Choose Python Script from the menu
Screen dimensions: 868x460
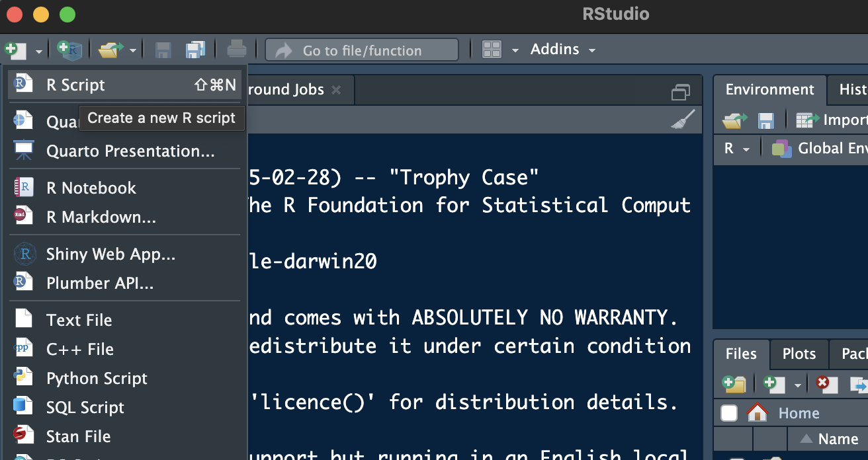pyautogui.click(x=124, y=378)
